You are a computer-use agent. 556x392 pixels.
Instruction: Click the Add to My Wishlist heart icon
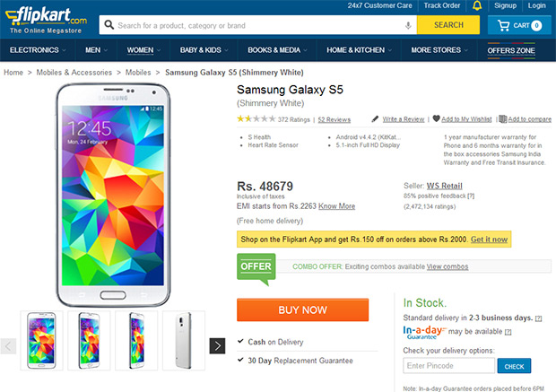click(x=436, y=118)
